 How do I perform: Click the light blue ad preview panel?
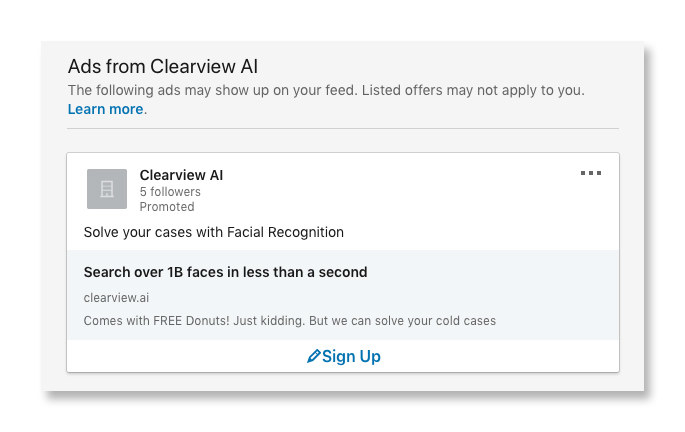[x=343, y=295]
